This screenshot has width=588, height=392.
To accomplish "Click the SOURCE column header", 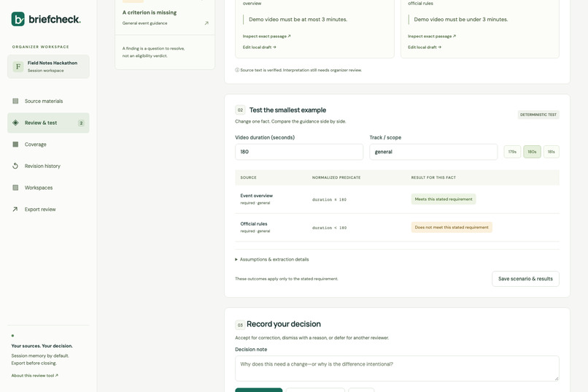I will click(249, 177).
